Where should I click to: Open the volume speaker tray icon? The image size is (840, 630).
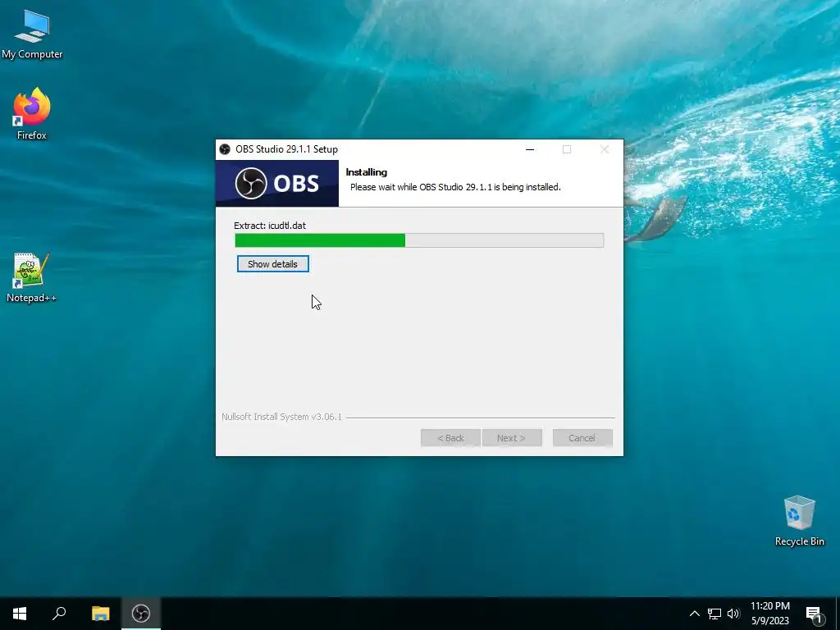733,614
